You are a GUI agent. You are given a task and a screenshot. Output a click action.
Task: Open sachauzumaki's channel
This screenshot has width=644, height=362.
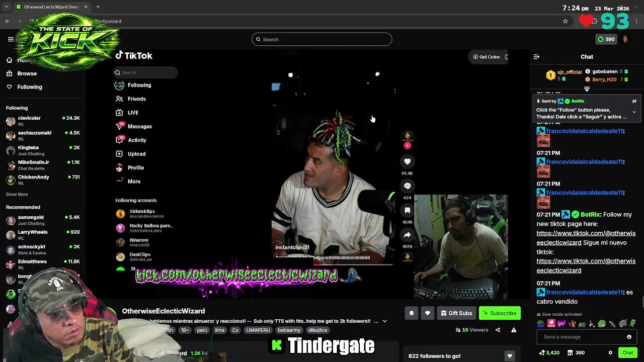tap(43, 136)
